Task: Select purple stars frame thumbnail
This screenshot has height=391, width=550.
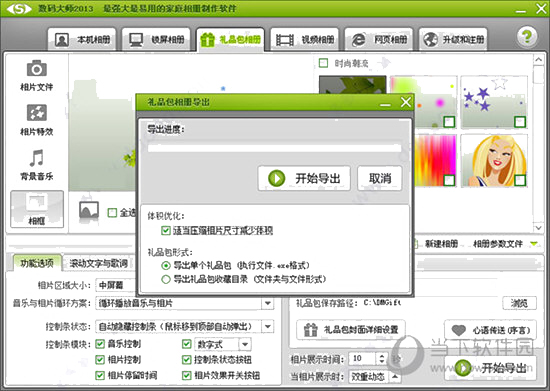Action: [494, 102]
